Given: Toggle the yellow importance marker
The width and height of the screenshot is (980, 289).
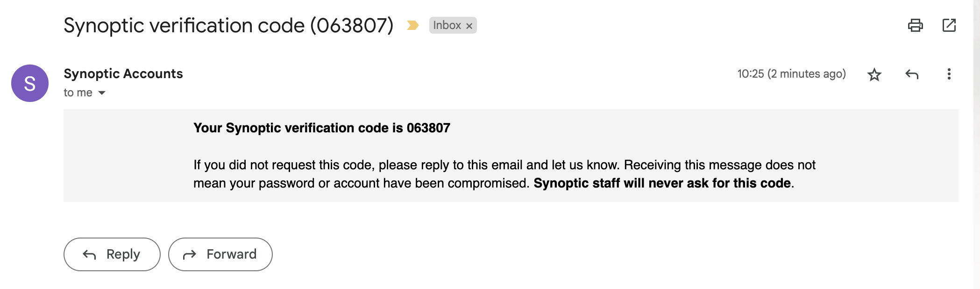Looking at the screenshot, I should [x=412, y=25].
